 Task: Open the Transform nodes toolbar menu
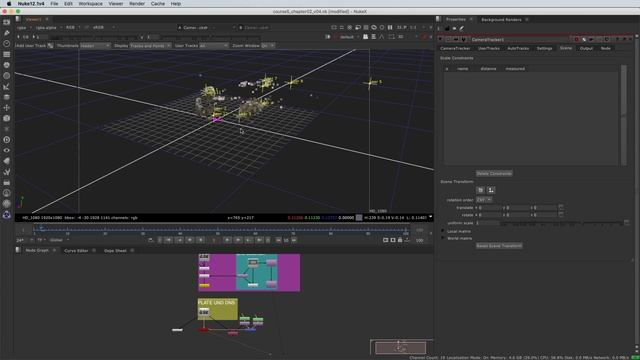click(7, 108)
